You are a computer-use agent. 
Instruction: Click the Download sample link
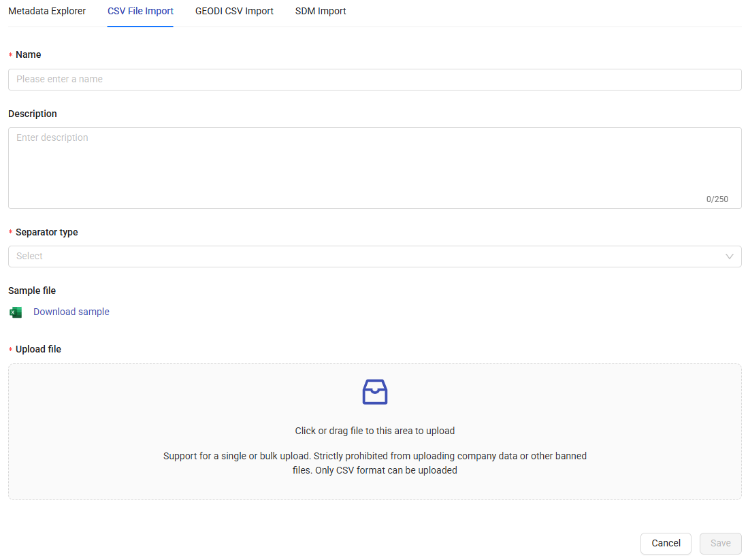pyautogui.click(x=71, y=312)
